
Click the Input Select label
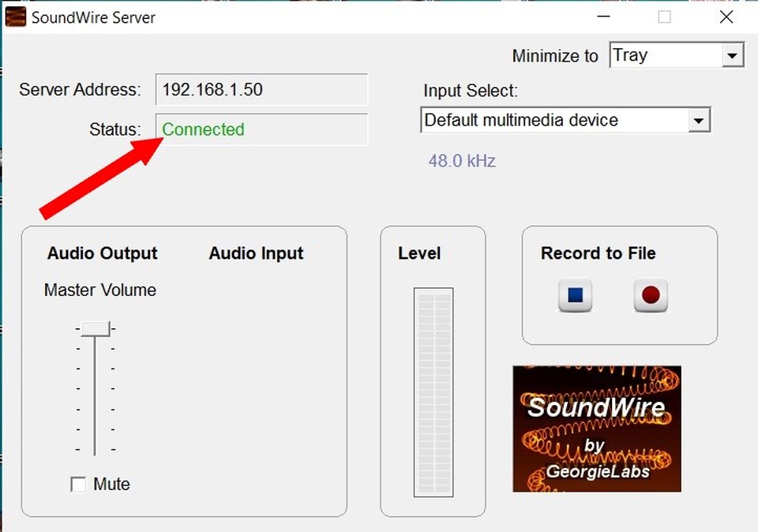tap(471, 91)
